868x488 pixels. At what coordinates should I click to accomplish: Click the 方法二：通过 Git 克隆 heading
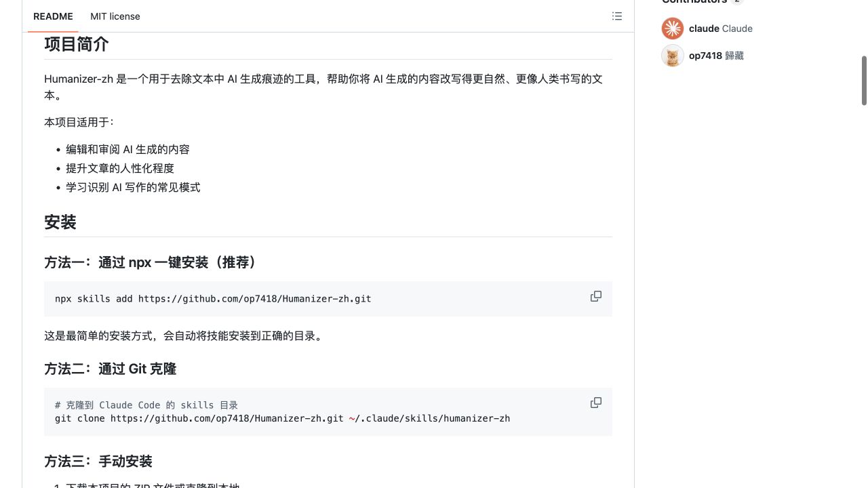click(111, 369)
